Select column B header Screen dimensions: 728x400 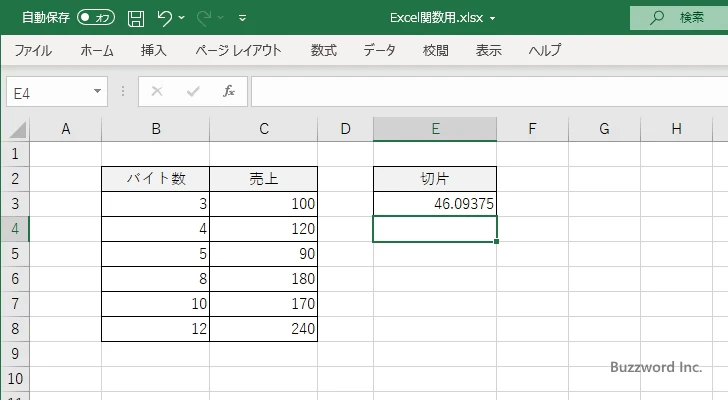156,129
